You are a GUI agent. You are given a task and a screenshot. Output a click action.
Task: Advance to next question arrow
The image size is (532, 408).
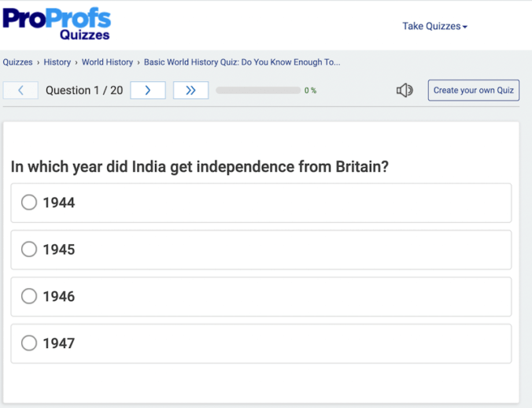coord(148,91)
